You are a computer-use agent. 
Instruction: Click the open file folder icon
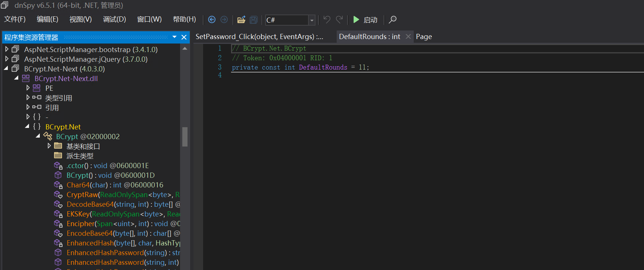pyautogui.click(x=241, y=20)
